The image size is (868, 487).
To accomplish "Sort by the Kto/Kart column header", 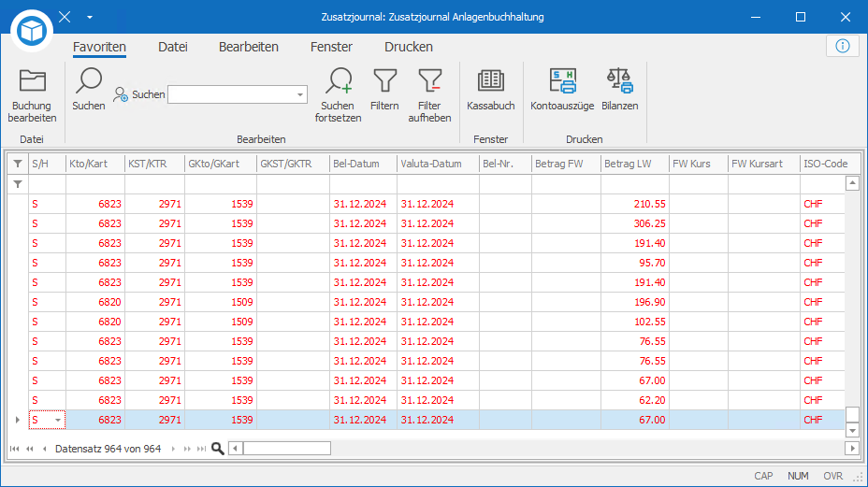I will (95, 164).
